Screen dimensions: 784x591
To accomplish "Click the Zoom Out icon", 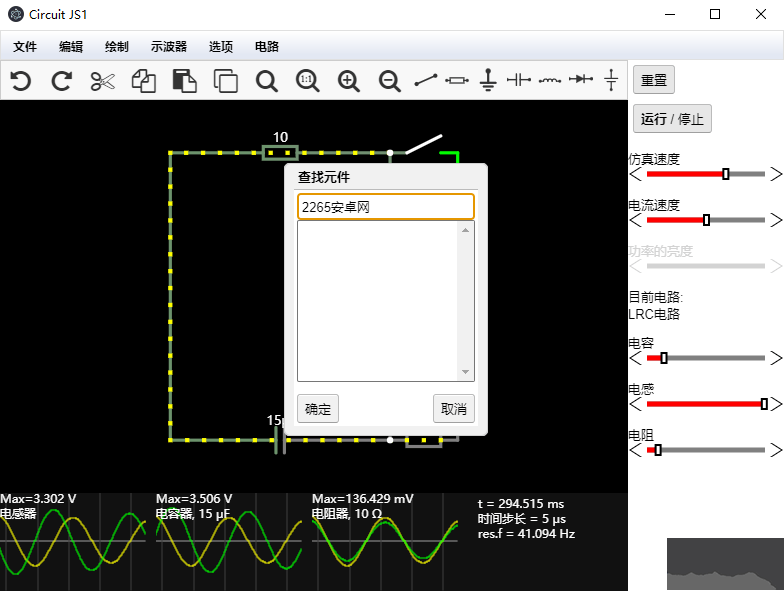I will (x=390, y=81).
